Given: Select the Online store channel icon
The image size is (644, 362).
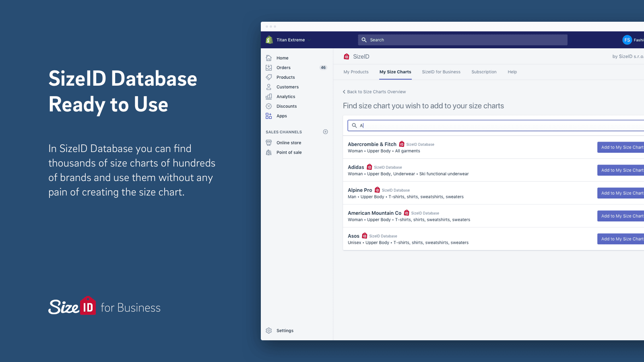Looking at the screenshot, I should (x=269, y=142).
